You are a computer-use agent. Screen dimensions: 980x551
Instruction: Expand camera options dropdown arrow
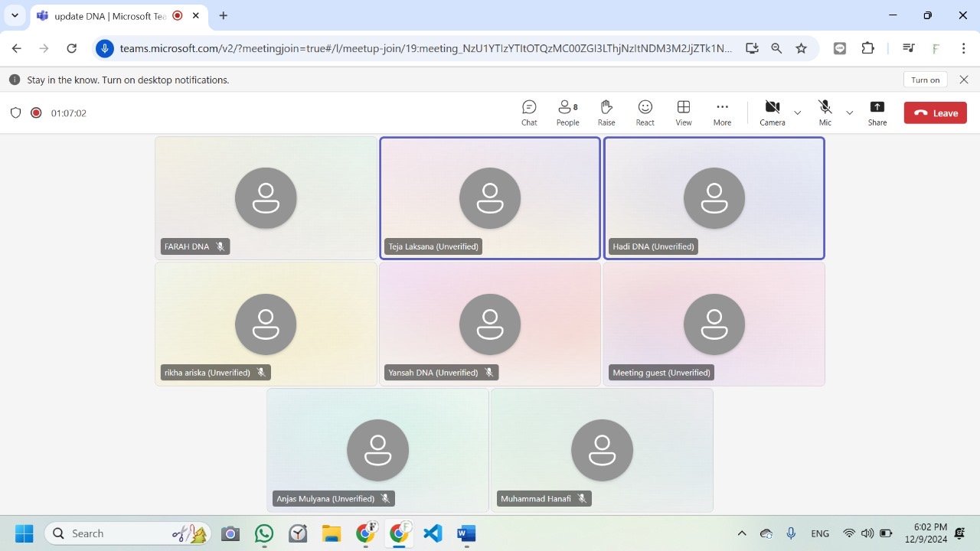(x=797, y=113)
